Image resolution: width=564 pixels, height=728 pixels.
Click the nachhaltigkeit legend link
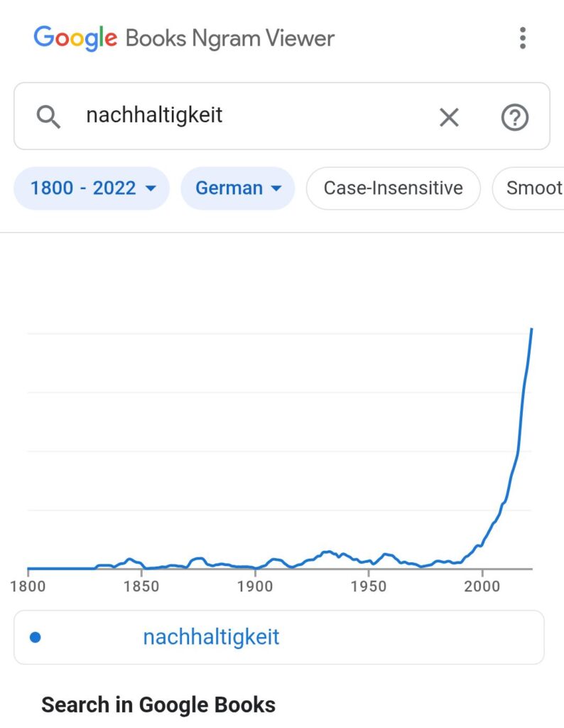(x=211, y=637)
